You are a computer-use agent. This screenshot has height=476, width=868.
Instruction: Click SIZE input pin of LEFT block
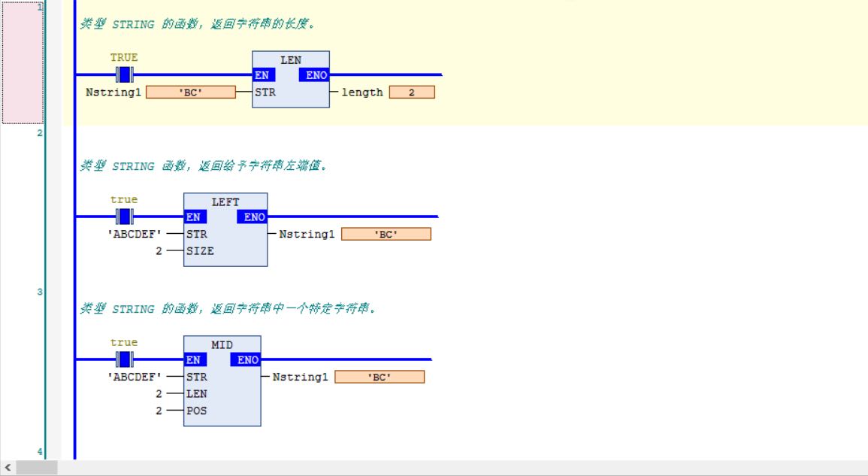tap(200, 251)
